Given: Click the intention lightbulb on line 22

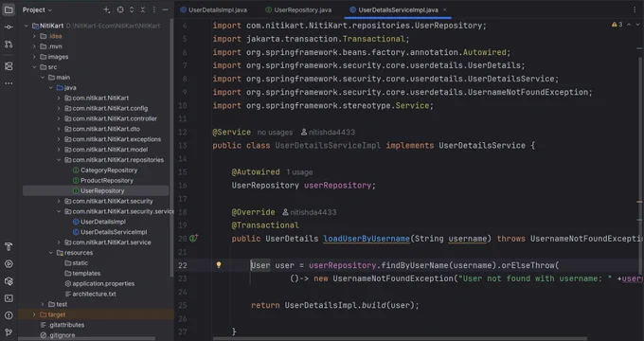Looking at the screenshot, I should coord(219,265).
